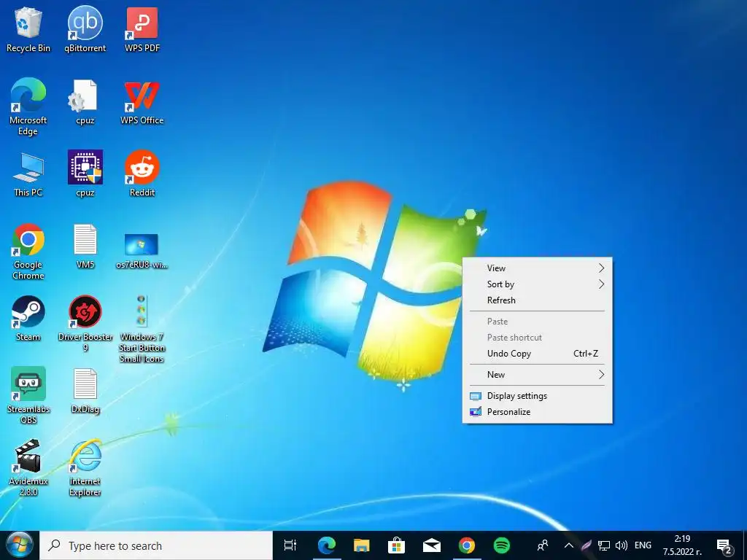Select the This PC desktop icon
Screen dimensions: 747x560
[x=28, y=174]
